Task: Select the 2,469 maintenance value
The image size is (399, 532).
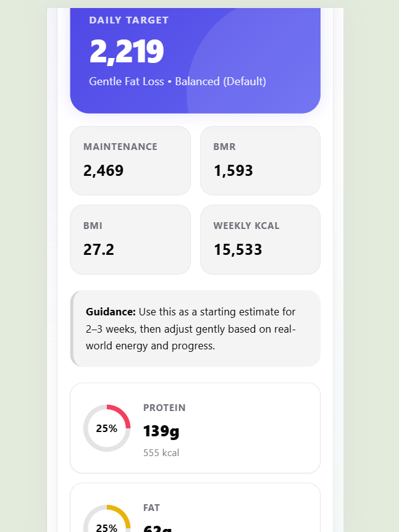Action: pos(103,170)
